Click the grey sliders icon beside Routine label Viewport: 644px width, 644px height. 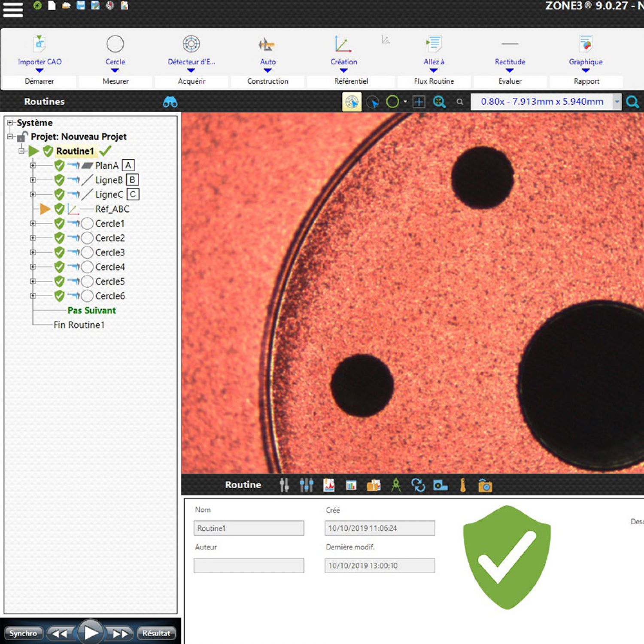284,485
